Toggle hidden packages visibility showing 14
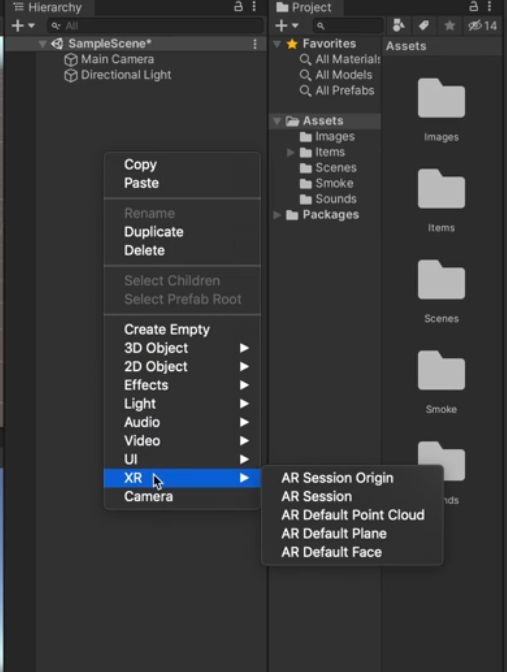Screen dimensions: 507x672 pos(483,26)
